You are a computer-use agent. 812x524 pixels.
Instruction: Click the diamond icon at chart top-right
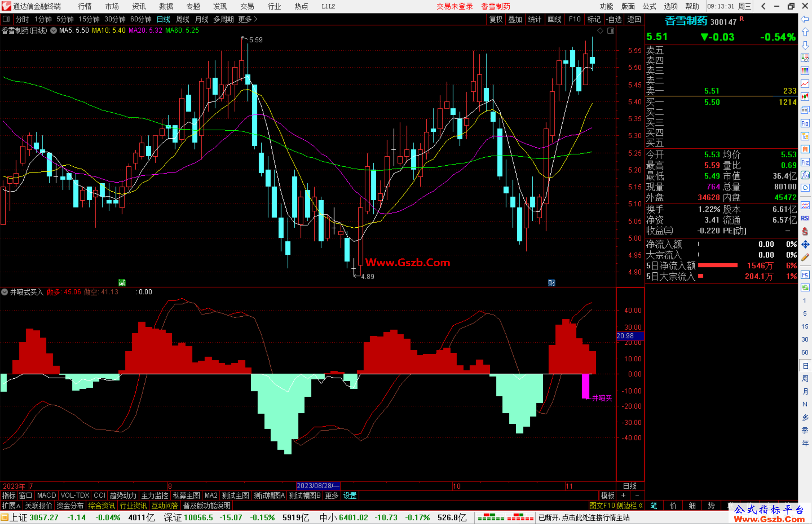pyautogui.click(x=600, y=31)
